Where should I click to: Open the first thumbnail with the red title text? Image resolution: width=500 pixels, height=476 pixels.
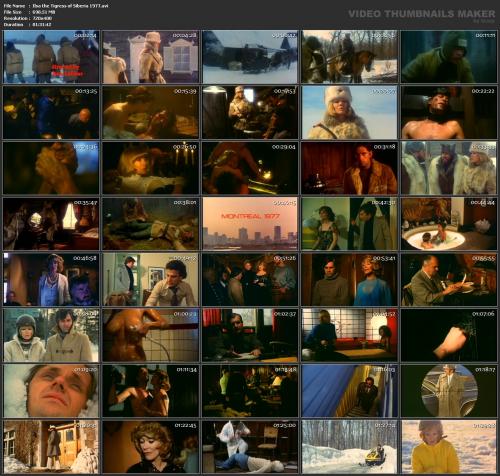point(51,57)
